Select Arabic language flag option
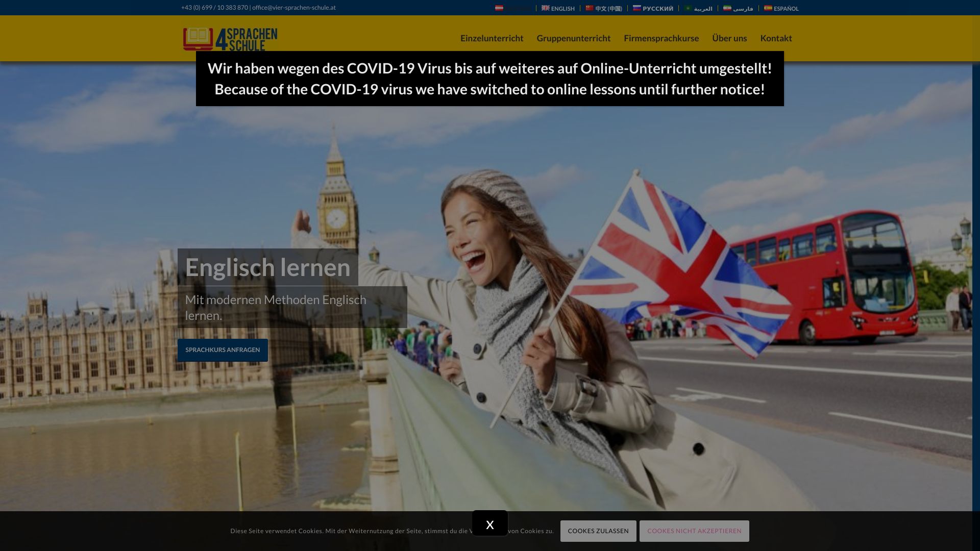 tap(688, 8)
